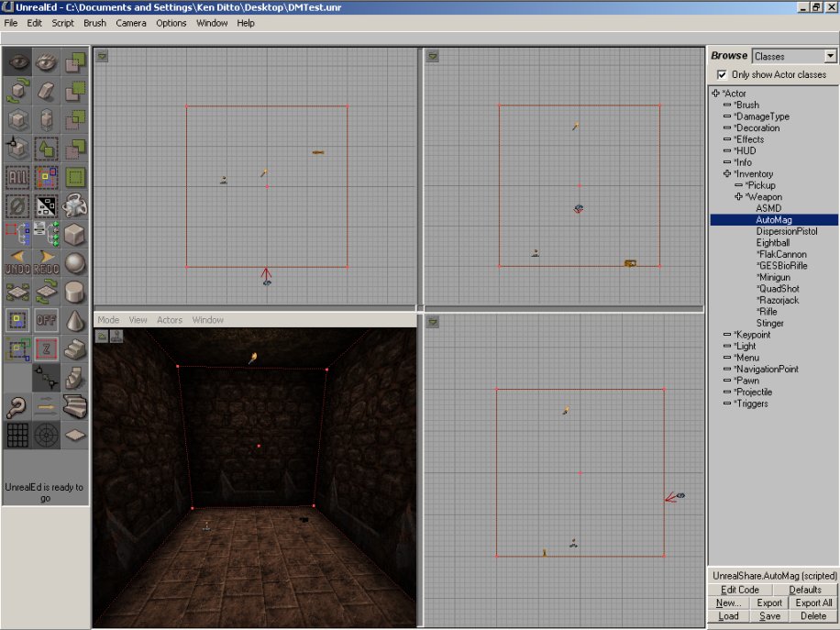Click the Subtract brush icon
Screen dimensions: 840x630
(x=75, y=91)
